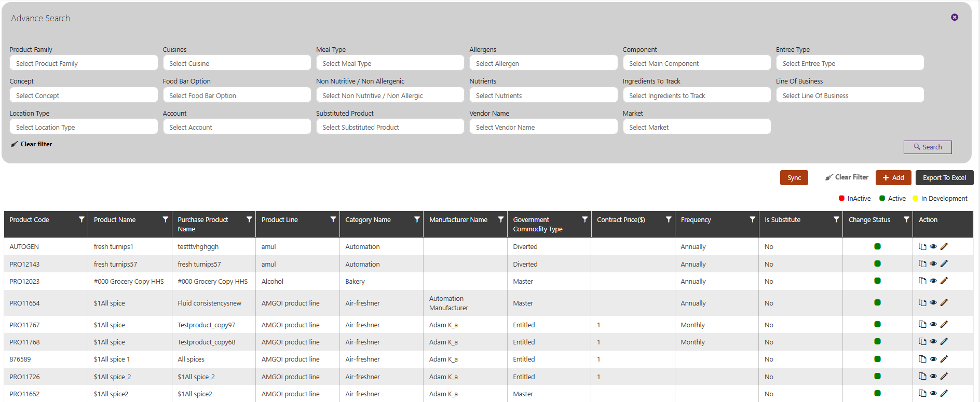
Task: Edit product PRO11654
Action: tap(944, 302)
